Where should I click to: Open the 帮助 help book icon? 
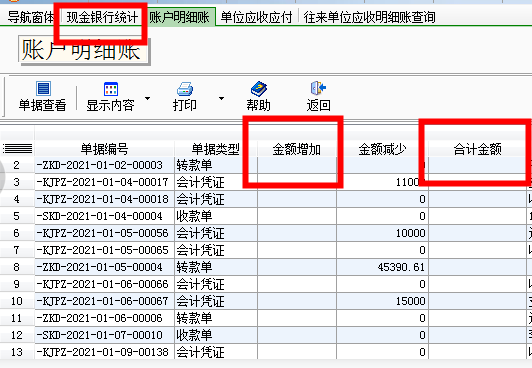pyautogui.click(x=259, y=89)
